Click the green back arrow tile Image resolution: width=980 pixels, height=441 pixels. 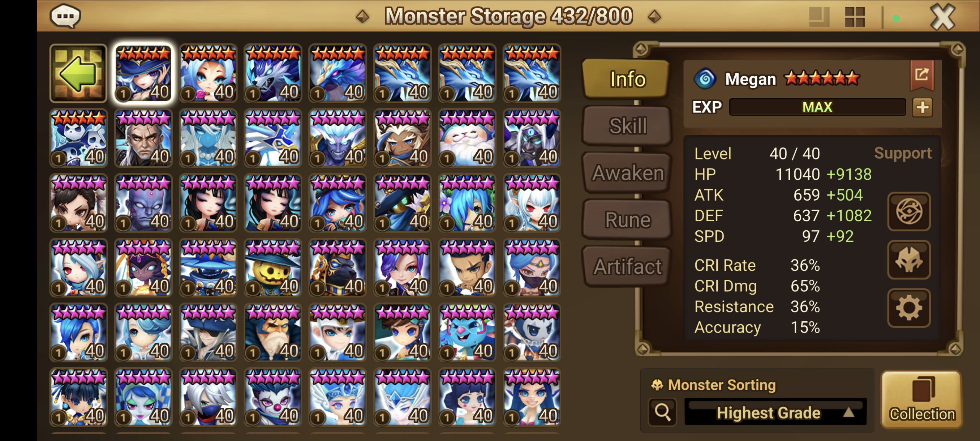tap(78, 73)
